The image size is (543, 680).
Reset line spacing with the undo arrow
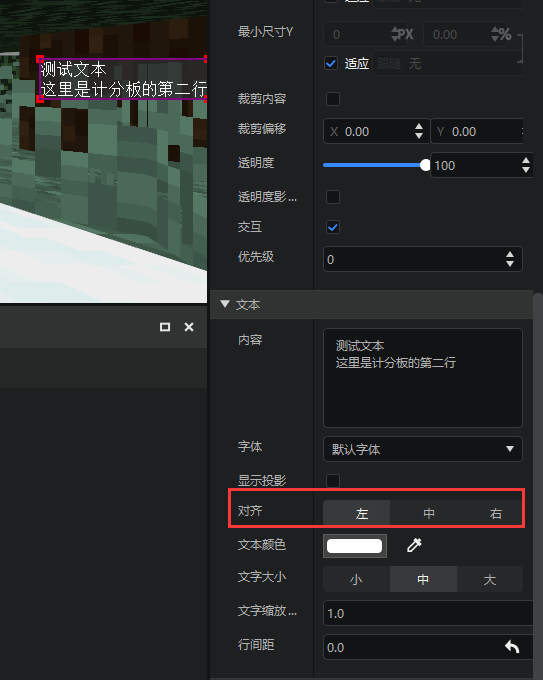point(512,647)
